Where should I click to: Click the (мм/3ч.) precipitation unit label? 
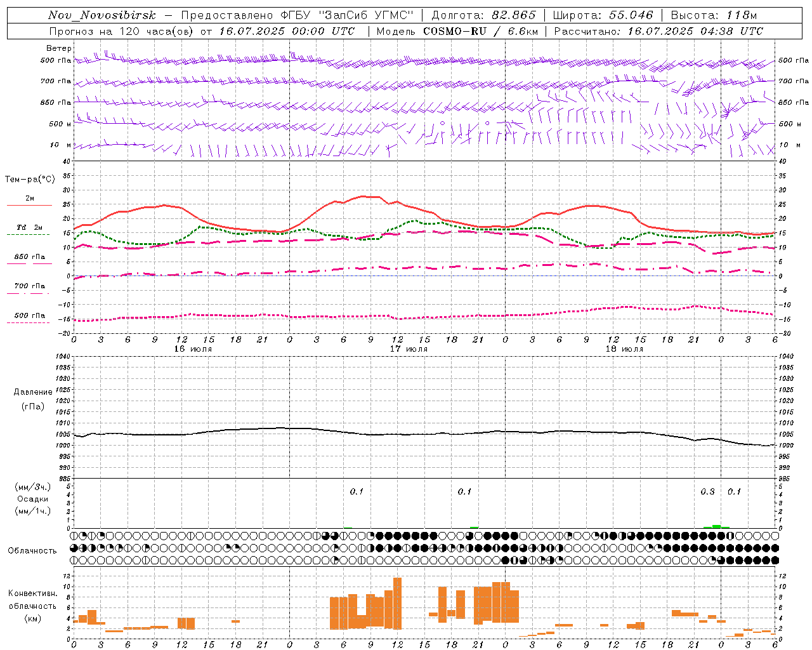pos(32,487)
